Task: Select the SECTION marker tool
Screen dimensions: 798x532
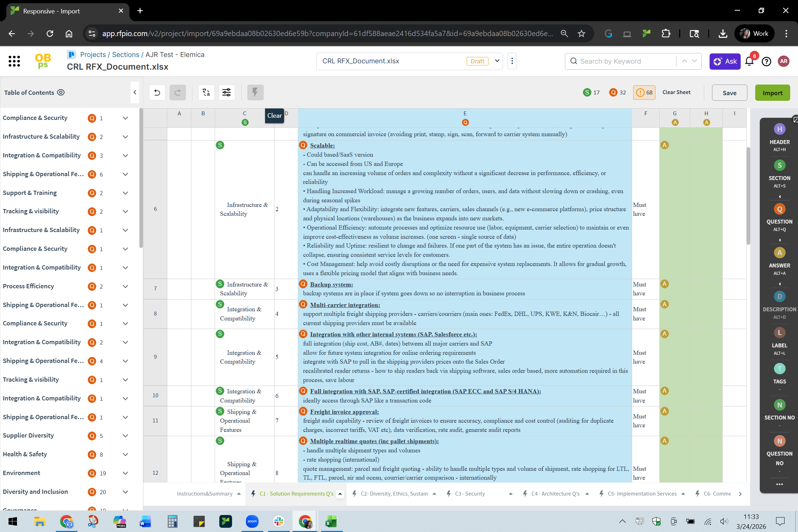Action: click(779, 174)
